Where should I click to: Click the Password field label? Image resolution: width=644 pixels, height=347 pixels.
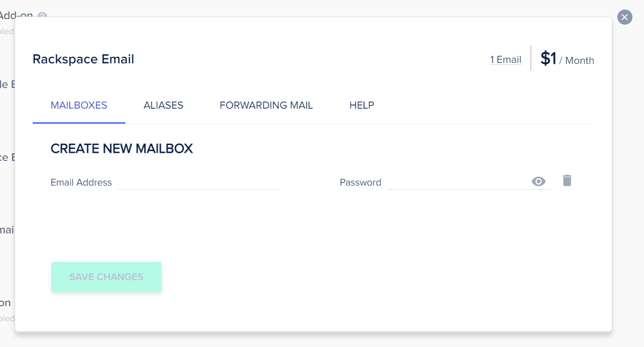(x=360, y=182)
